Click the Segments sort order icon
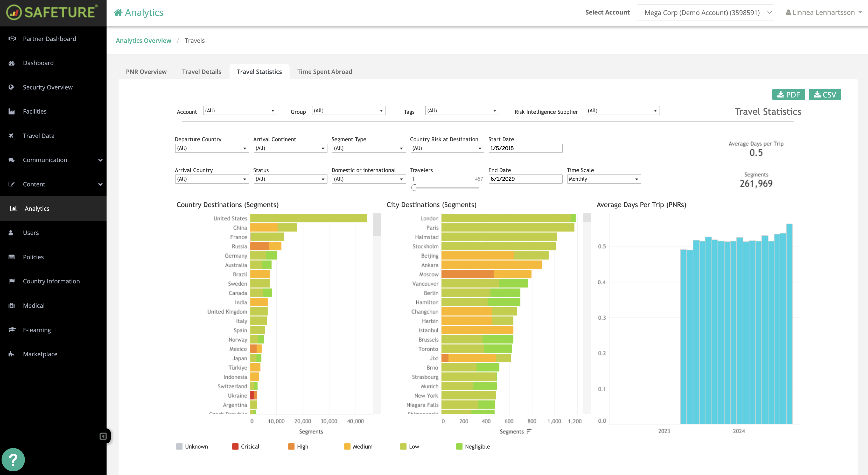Viewport: 868px width, 475px height. [x=529, y=431]
